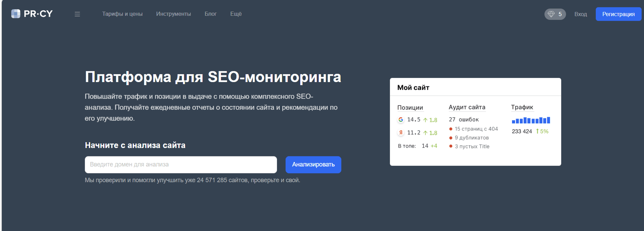Open the Блог page
The image size is (644, 231).
(211, 14)
